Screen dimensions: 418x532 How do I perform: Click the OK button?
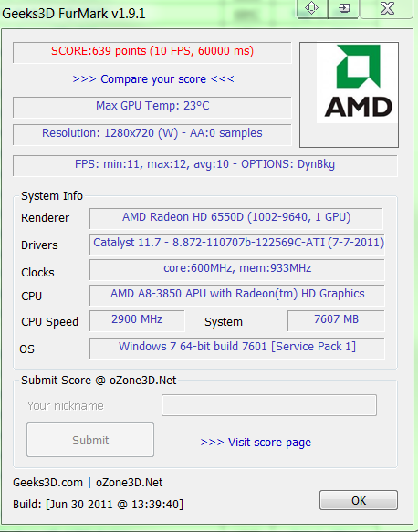(x=359, y=500)
